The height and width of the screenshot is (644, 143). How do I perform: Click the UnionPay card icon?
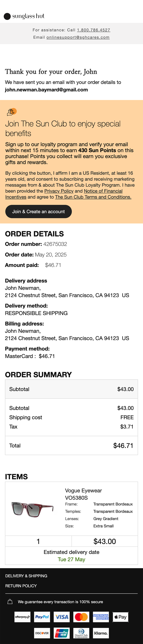tap(62, 633)
